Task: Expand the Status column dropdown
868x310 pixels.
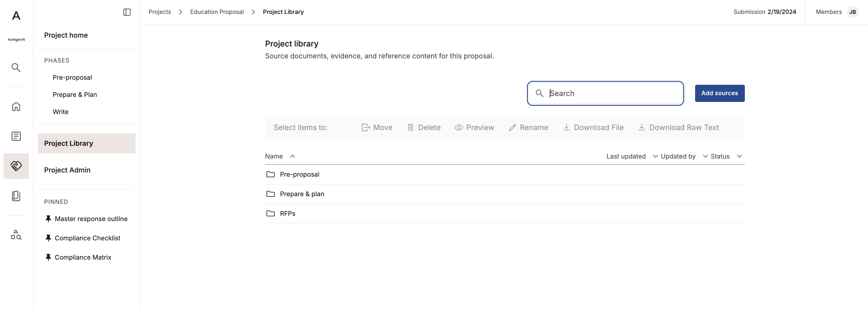Action: point(739,156)
